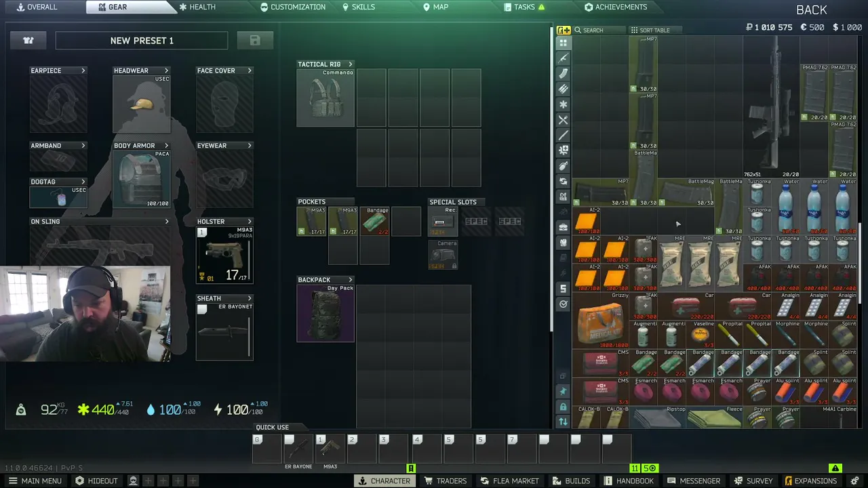
Task: Open the Traders screen
Action: point(446,481)
